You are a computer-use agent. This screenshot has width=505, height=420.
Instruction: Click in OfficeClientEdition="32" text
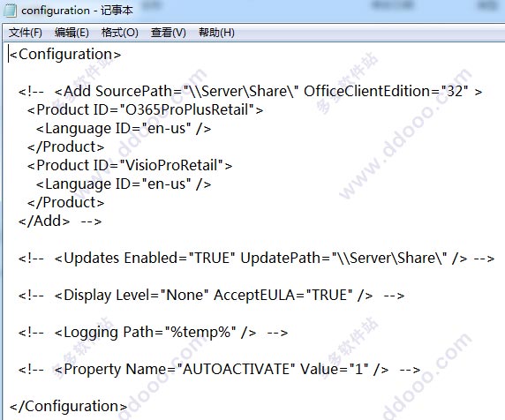386,92
